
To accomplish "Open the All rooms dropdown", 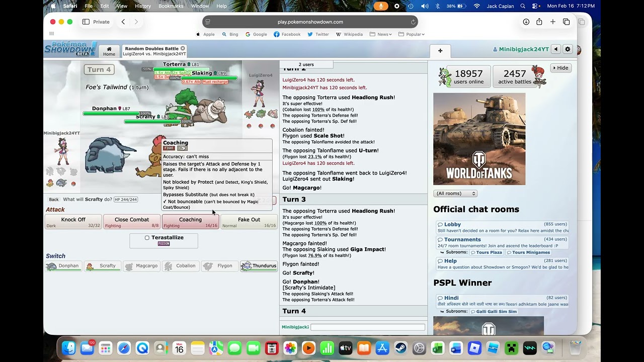I will click(x=455, y=194).
